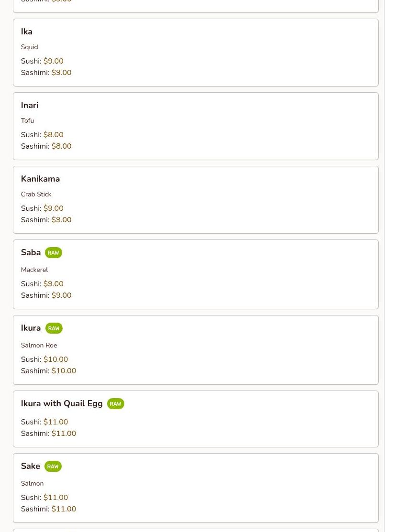Screen dimensions: 394x532
Task: Click the RAW badge beside Ikura
Action: (54, 328)
